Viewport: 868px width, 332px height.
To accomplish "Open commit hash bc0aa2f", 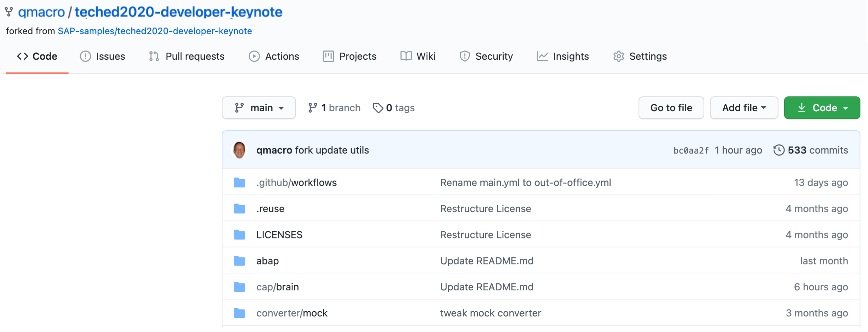I will (691, 150).
